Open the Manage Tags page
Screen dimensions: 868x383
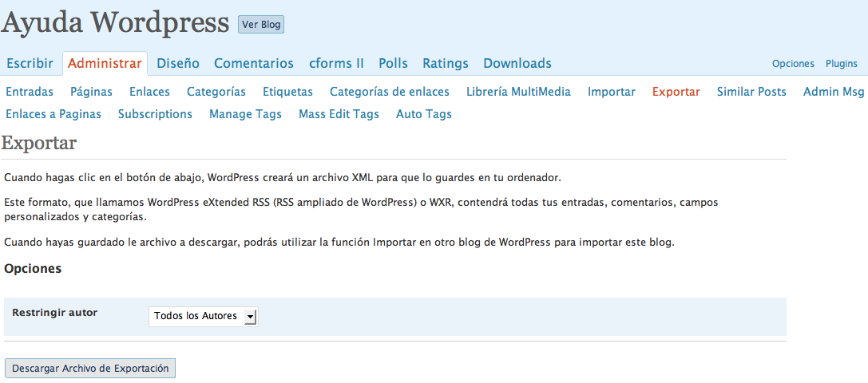click(x=245, y=114)
